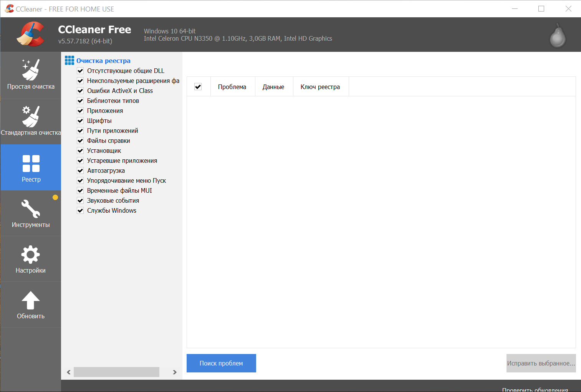
Task: Click the title bar CCleaner icon
Action: tap(9, 8)
